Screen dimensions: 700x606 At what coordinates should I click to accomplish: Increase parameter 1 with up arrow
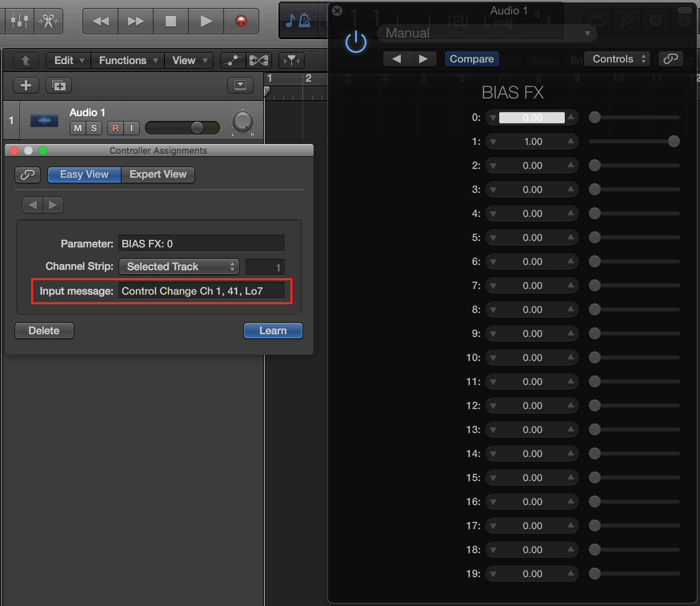click(571, 141)
